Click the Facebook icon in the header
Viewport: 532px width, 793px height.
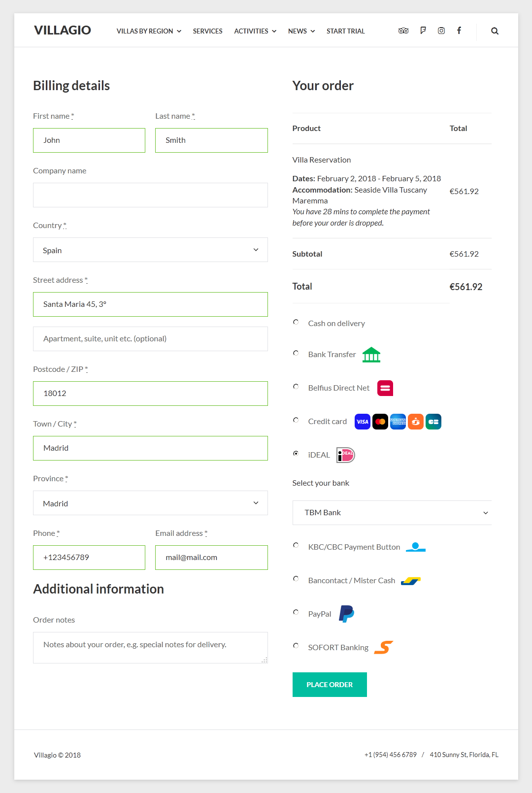click(459, 31)
